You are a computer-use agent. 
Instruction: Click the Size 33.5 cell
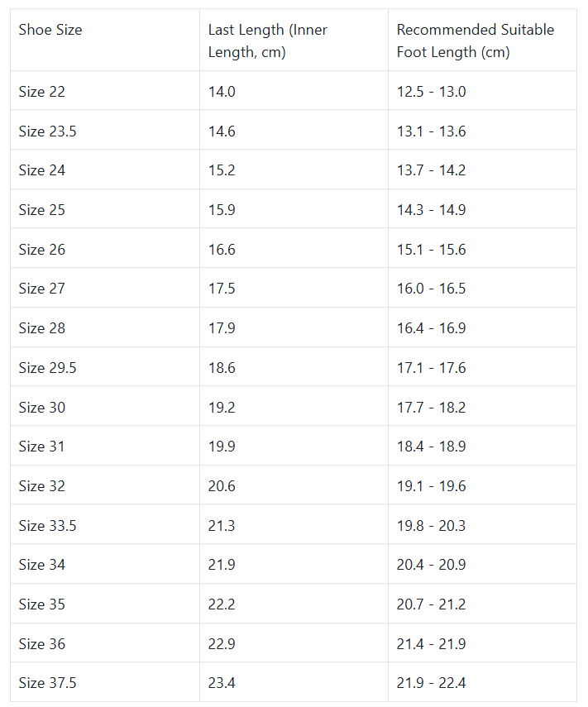(x=47, y=525)
